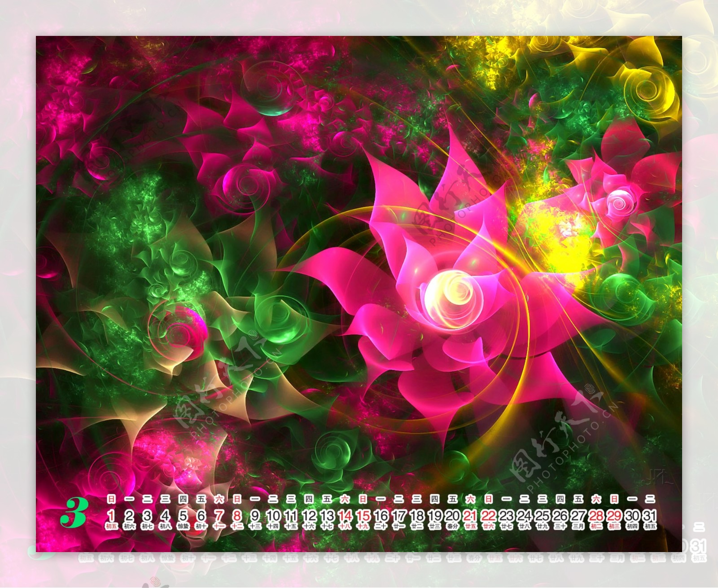
Task: Click lunar label 初十 under date 6
Action: pos(201,526)
